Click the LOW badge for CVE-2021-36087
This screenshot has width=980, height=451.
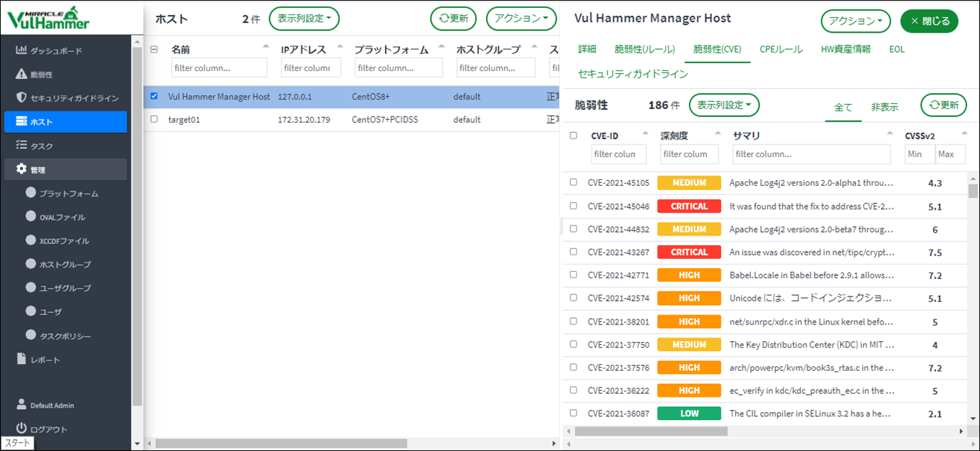[689, 413]
